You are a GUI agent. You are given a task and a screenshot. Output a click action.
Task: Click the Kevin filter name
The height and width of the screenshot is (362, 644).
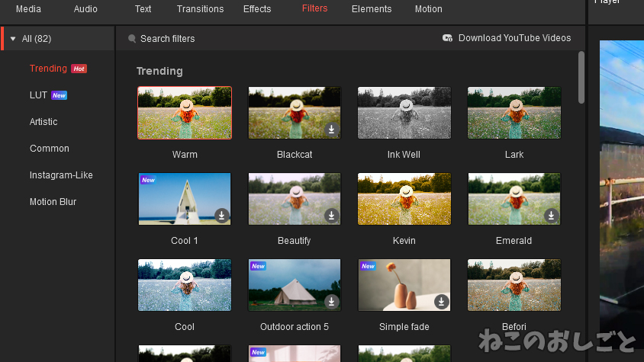pos(404,241)
